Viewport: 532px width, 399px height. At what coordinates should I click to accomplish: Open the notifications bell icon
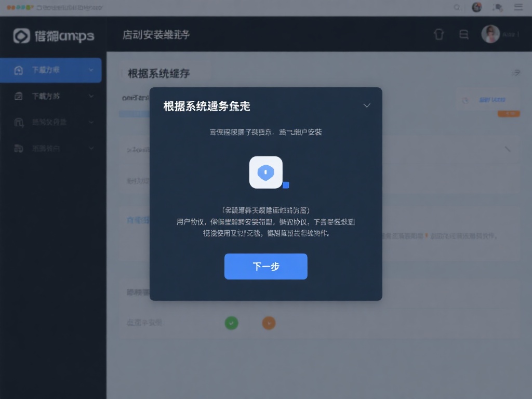click(x=439, y=33)
